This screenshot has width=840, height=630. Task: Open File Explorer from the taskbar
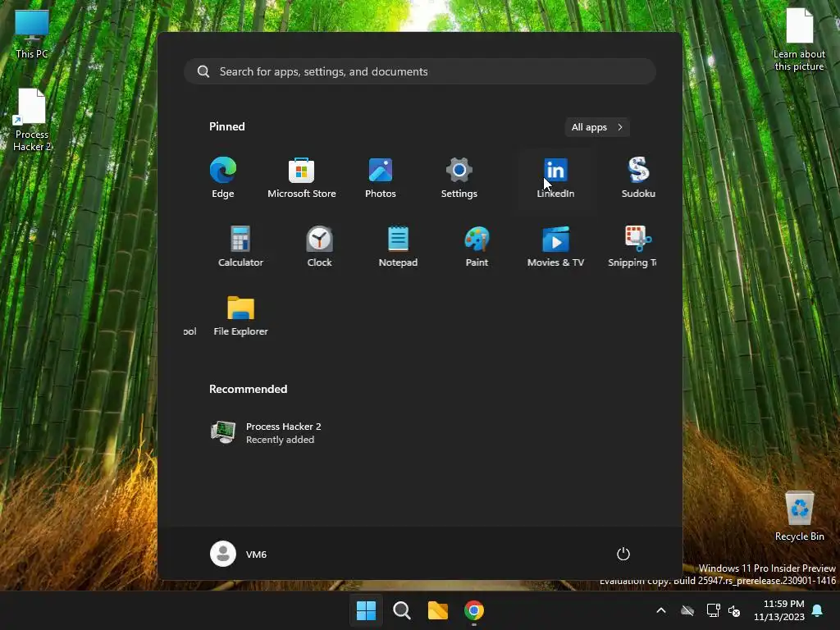438,610
